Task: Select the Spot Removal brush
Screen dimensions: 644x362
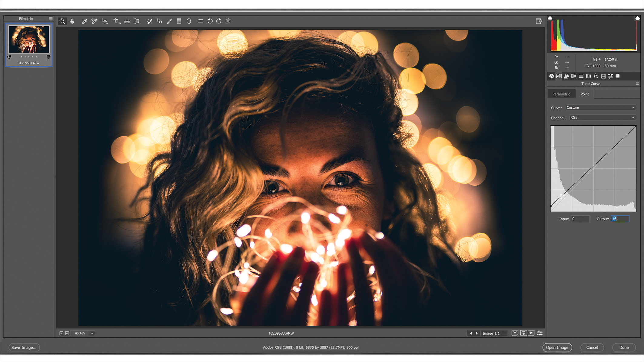Action: click(x=149, y=21)
